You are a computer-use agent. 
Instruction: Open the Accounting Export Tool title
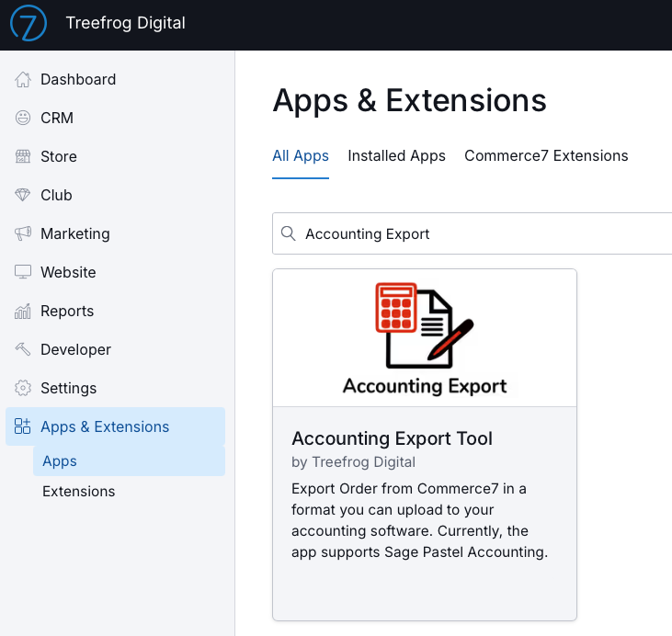[x=392, y=438]
